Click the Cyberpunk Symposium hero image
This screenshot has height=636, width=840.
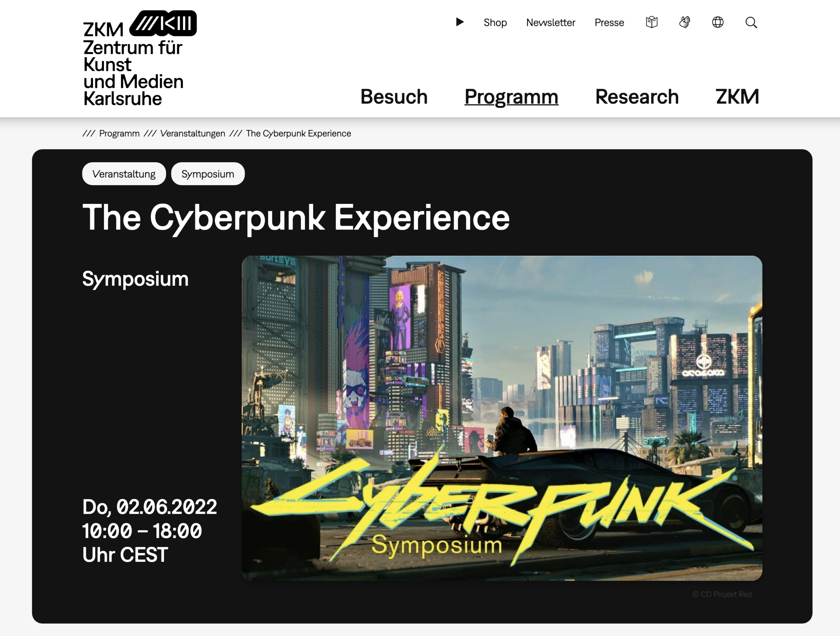pos(502,418)
